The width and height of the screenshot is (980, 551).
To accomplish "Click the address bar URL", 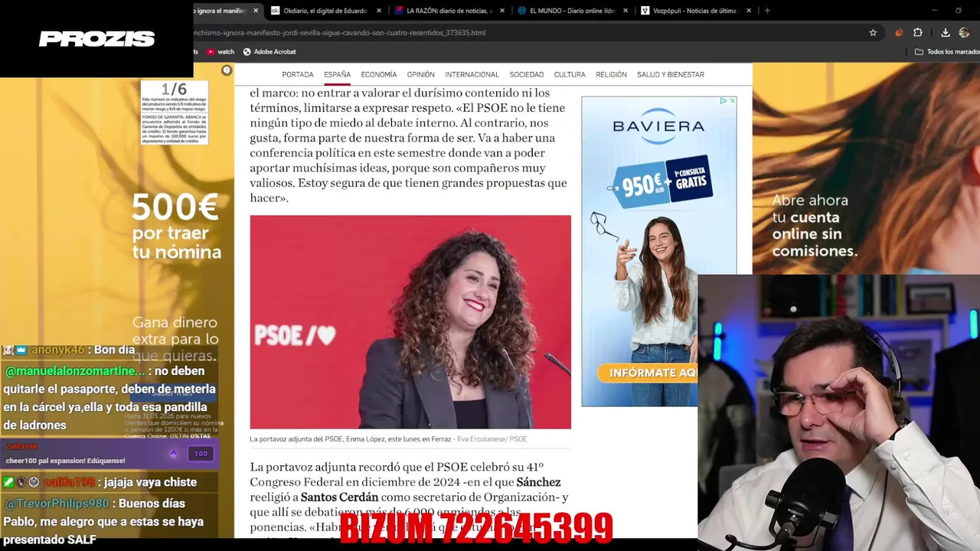I will (339, 33).
